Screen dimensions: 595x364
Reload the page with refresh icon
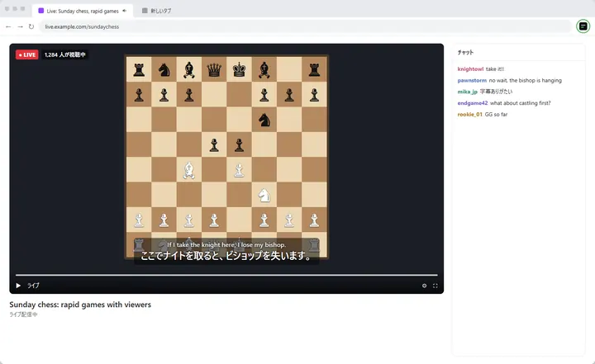coord(31,26)
